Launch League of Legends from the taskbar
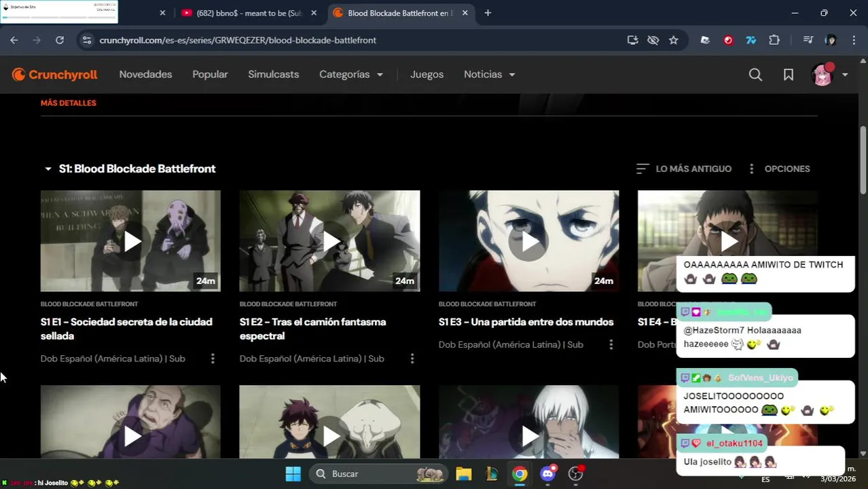This screenshot has width=868, height=489. (x=492, y=474)
